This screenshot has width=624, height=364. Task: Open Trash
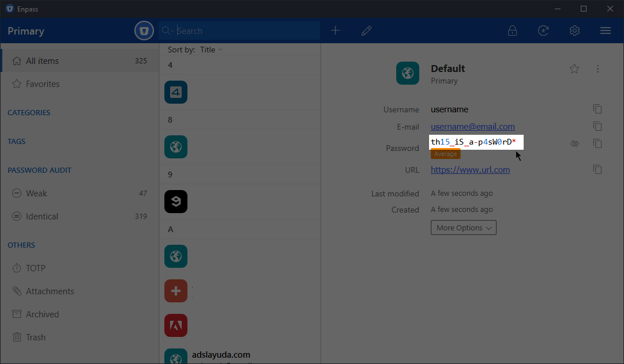tap(80, 337)
